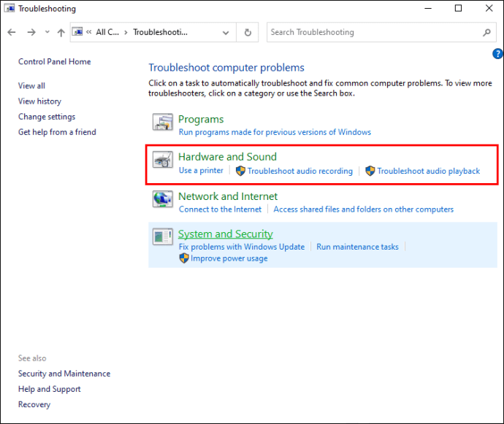Image resolution: width=504 pixels, height=424 pixels.
Task: Expand the address bar history dropdown
Action: 226,32
